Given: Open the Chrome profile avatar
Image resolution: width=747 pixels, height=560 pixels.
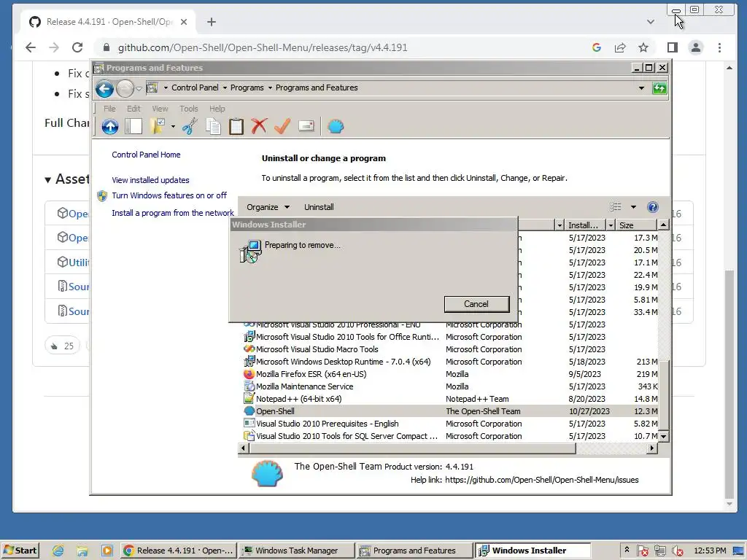Looking at the screenshot, I should click(x=695, y=47).
